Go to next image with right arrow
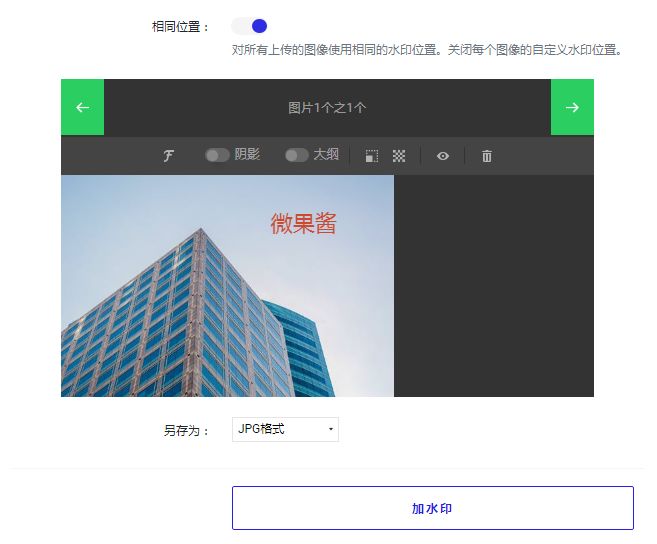Screen dimensions: 657x544 click(572, 107)
